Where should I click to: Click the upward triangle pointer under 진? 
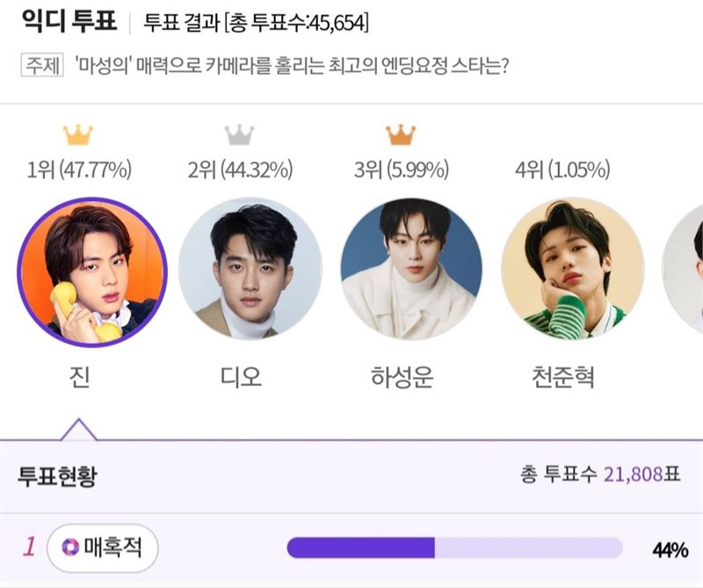(78, 429)
